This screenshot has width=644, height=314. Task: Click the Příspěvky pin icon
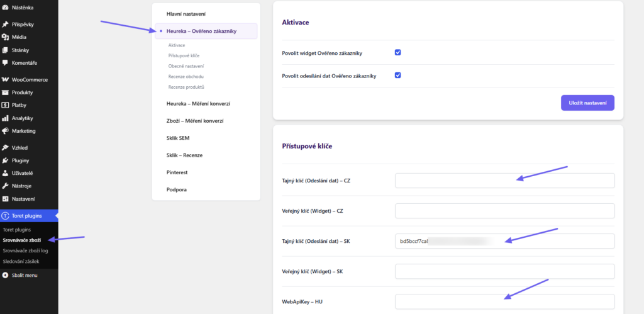[x=5, y=25]
